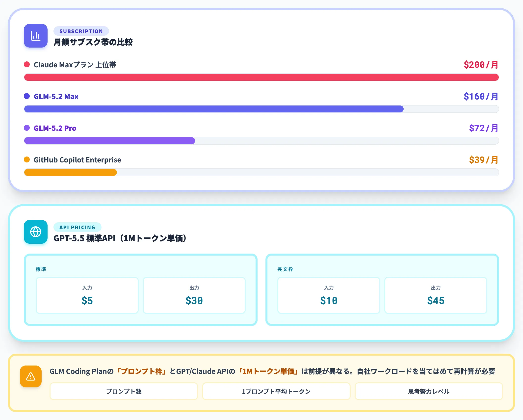Click the highlighted 「1Mトークン単価」 text
The width and height of the screenshot is (523, 420).
(268, 371)
